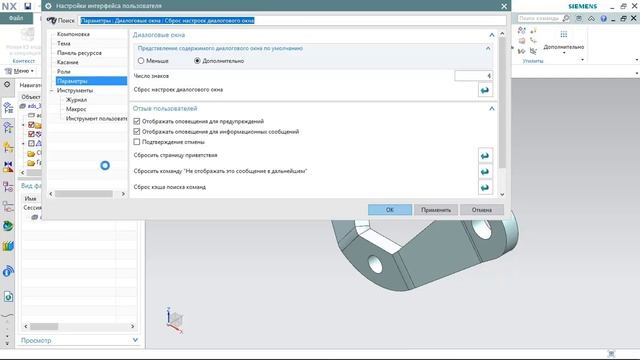
Task: Click the Web Browser globe icon in the resource bar
Action: (x=8, y=226)
